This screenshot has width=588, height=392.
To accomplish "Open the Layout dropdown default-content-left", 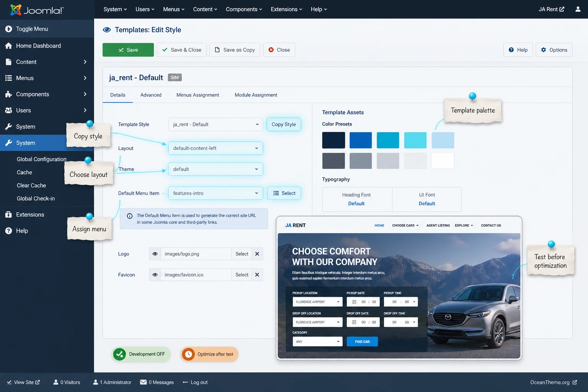I will [216, 148].
